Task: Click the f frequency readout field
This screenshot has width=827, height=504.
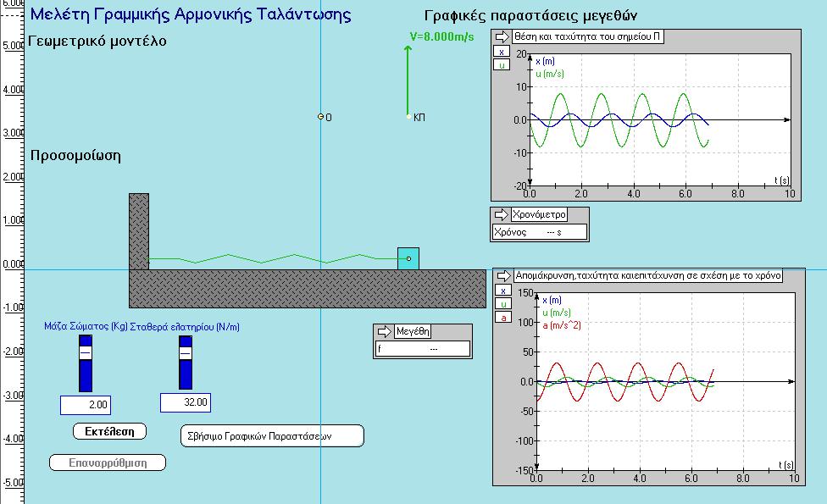Action: coord(423,348)
